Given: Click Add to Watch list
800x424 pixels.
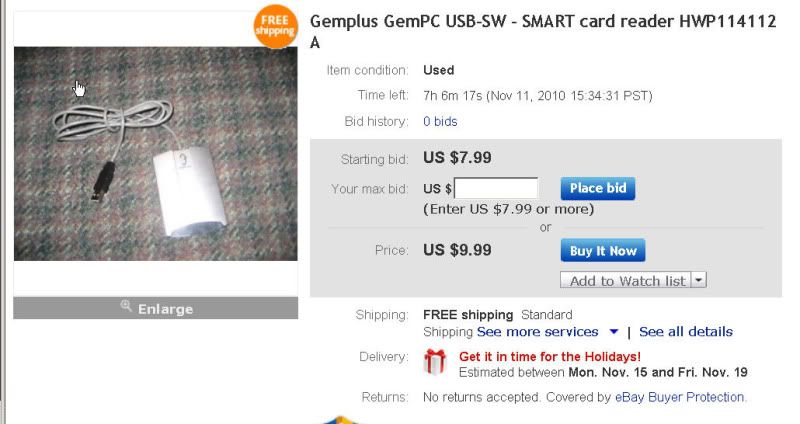Looking at the screenshot, I should coord(624,281).
